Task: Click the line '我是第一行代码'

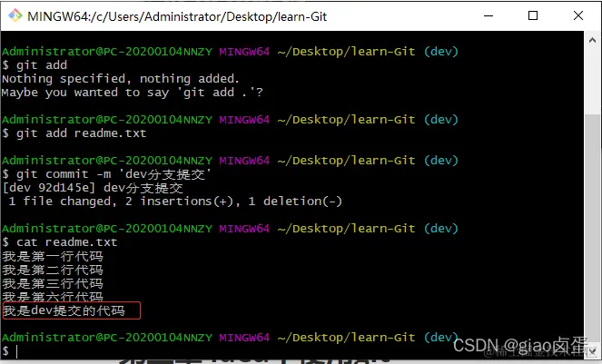Action: 53,256
